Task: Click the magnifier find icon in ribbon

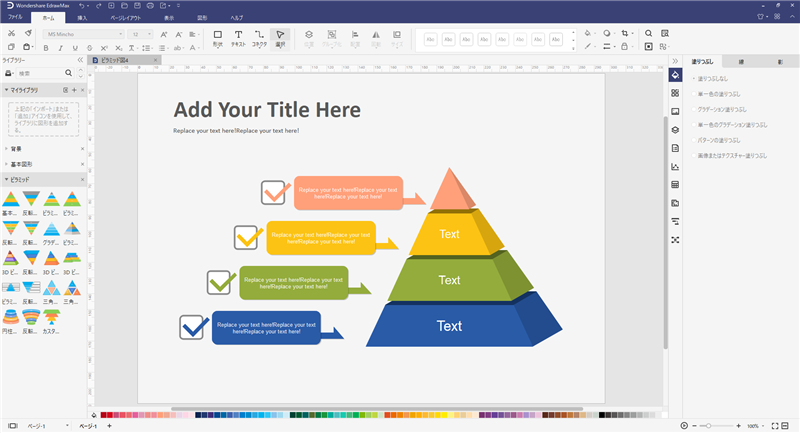Action: 648,33
